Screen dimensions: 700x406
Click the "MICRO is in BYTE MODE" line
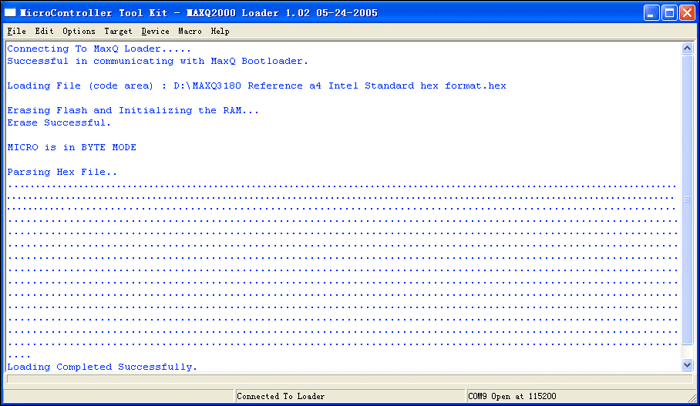click(x=71, y=147)
